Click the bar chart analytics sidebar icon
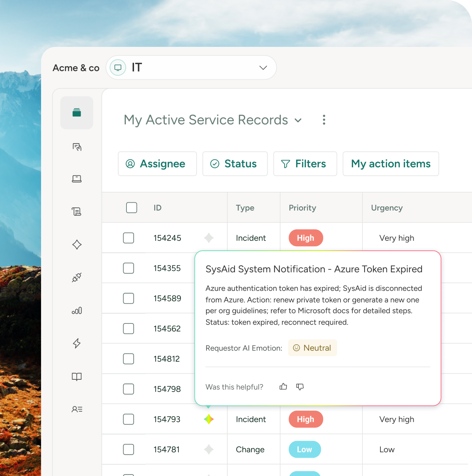Viewport: 472px width, 476px height. tap(77, 310)
